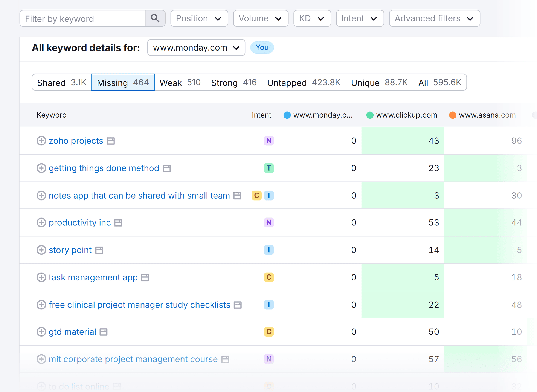537x392 pixels.
Task: Click the N intent badge for zoho projects
Action: coord(269,141)
